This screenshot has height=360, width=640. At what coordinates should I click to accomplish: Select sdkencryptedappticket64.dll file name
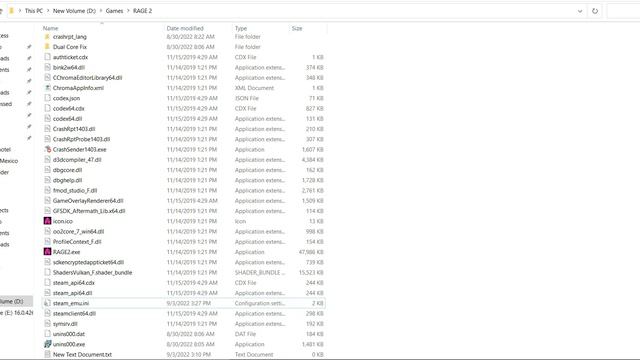coord(88,262)
